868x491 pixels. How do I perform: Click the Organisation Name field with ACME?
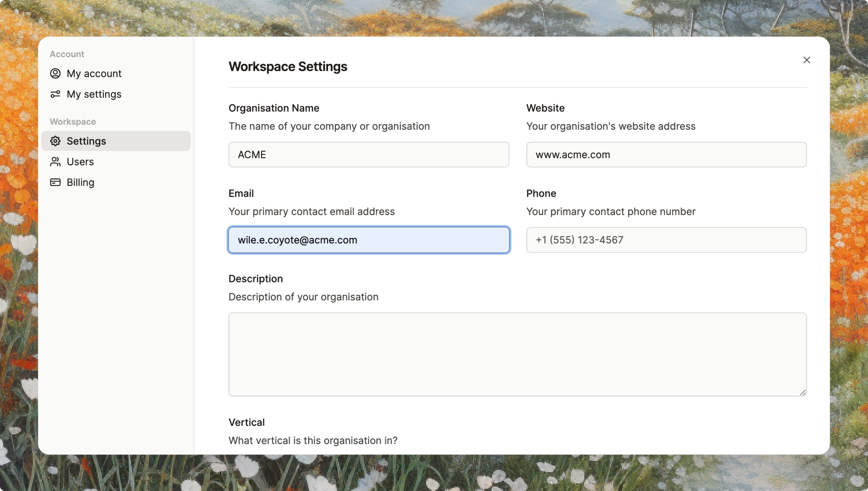click(368, 154)
